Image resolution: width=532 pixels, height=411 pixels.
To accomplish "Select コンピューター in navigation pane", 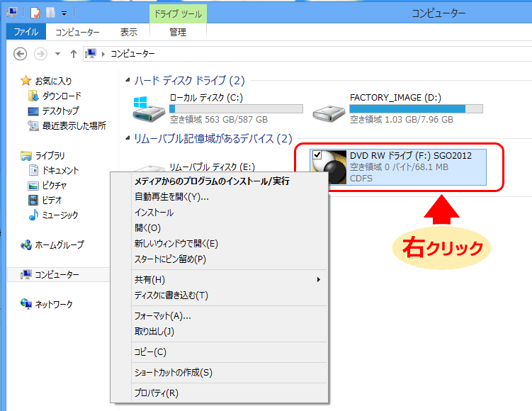I will 58,274.
